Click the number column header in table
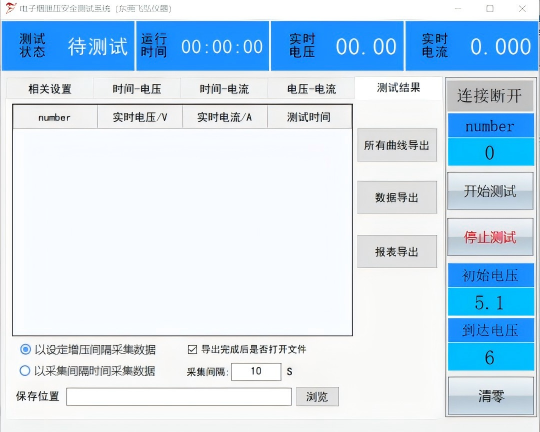Screen dimensions: 540x432 point(55,117)
